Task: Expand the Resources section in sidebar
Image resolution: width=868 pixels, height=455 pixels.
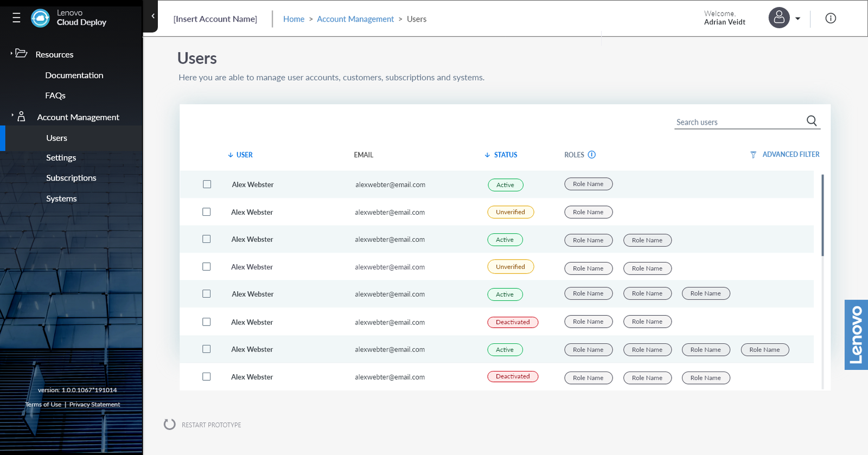Action: point(54,54)
